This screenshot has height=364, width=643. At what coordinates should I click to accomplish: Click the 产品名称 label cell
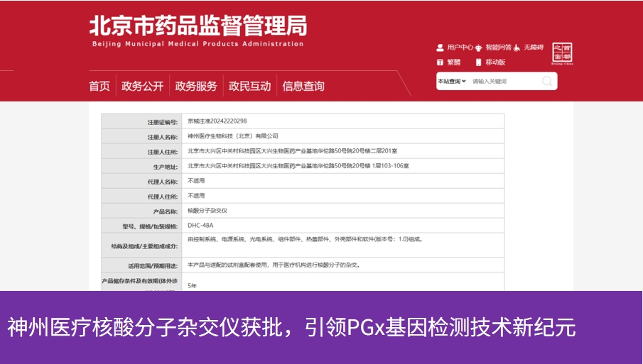tap(141, 211)
